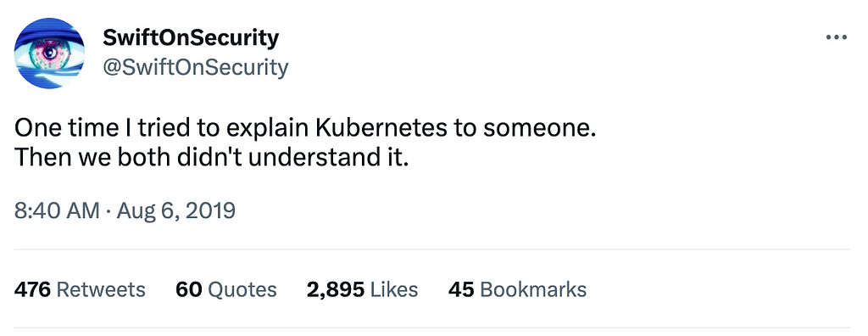Click the number 60 before Quotes
The height and width of the screenshot is (336, 868).
pyautogui.click(x=187, y=289)
